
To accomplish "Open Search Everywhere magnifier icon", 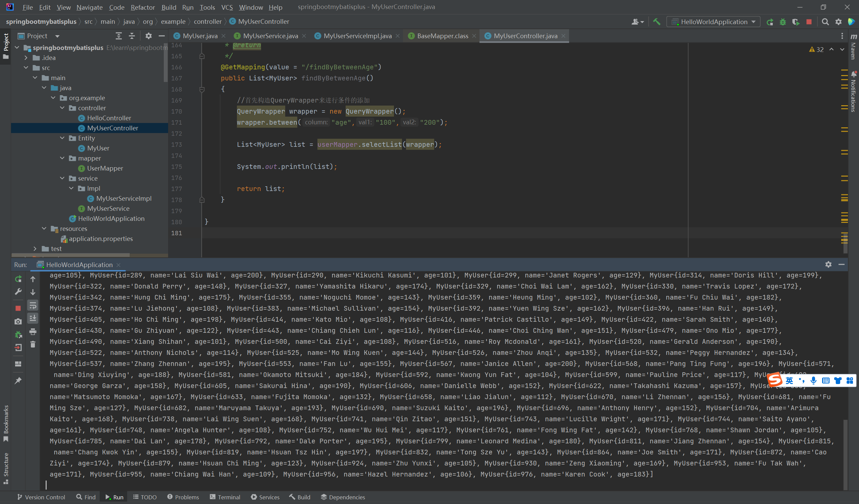I will click(x=825, y=22).
